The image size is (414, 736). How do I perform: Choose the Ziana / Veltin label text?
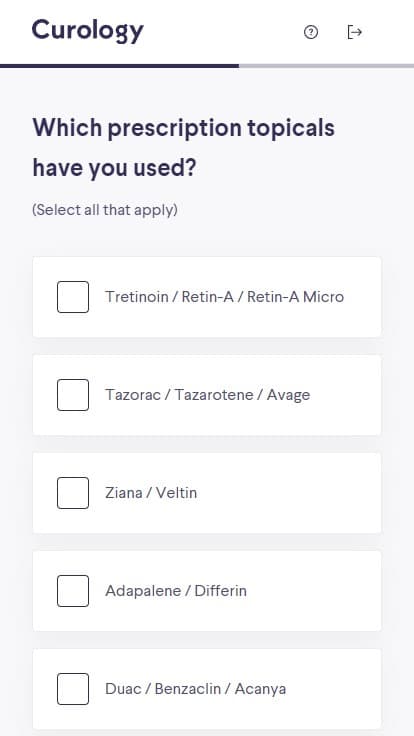[x=151, y=493]
